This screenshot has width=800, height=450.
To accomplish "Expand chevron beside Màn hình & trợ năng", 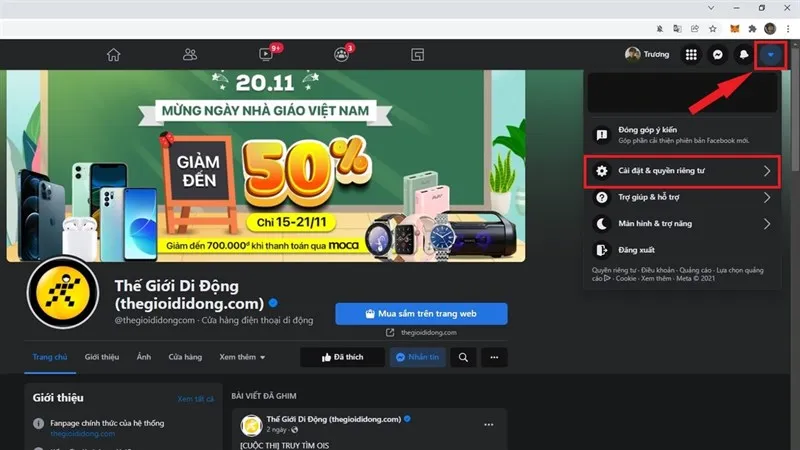I will [x=767, y=223].
